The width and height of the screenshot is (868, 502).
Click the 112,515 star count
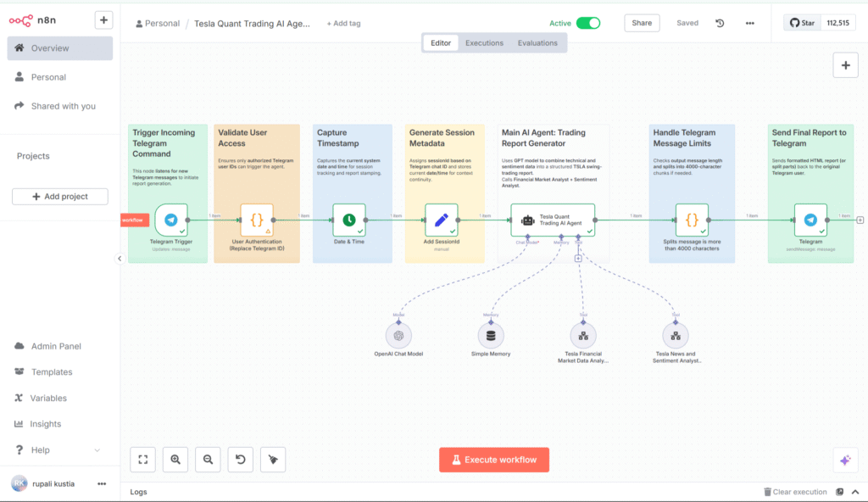tap(838, 23)
